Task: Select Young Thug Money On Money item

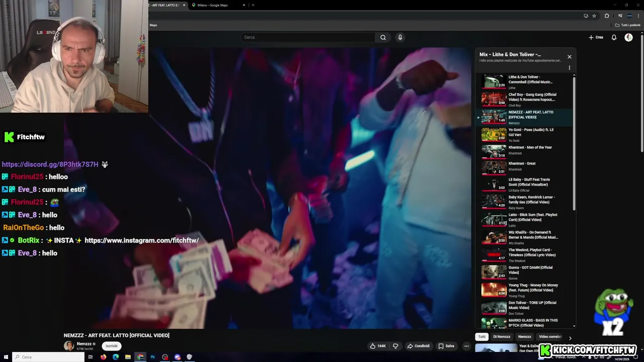Action: tap(525, 290)
